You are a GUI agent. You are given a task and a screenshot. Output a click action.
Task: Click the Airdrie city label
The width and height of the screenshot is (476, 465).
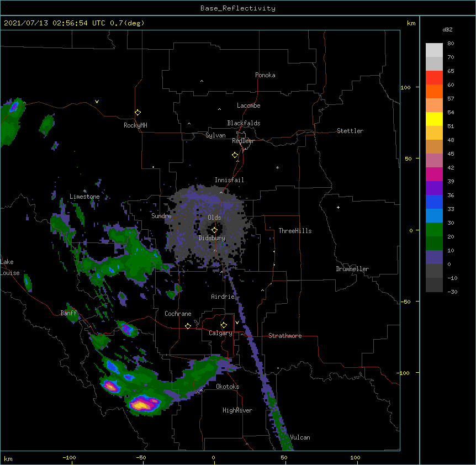[223, 297]
